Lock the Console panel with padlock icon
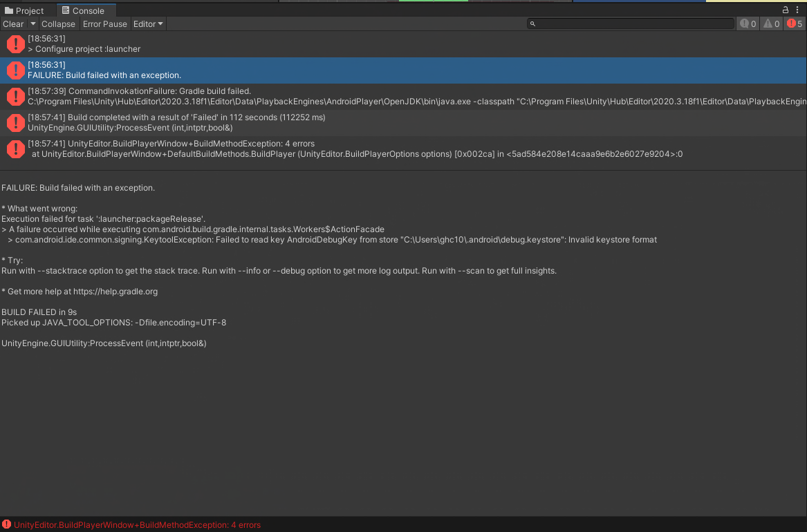807x532 pixels. coord(786,10)
